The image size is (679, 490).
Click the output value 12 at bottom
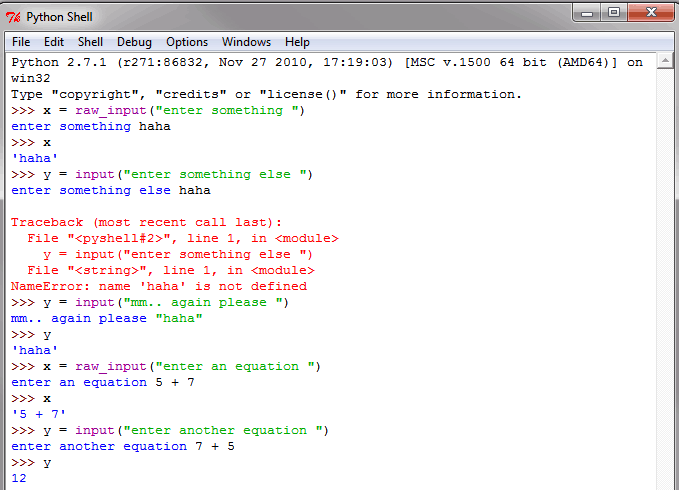click(x=19, y=478)
